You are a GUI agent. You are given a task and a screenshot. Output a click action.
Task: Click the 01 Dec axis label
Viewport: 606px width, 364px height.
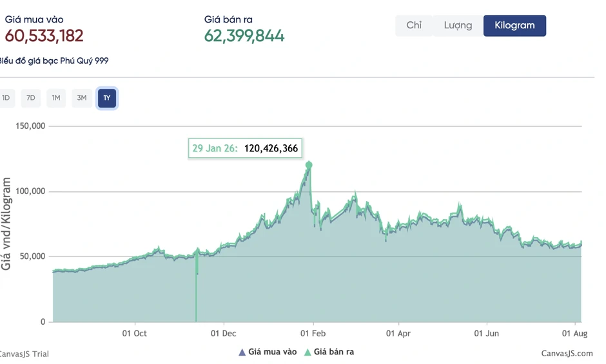[224, 334]
